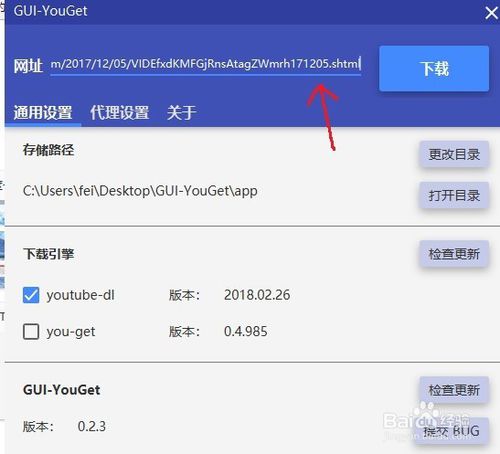Open the 关于 tab
The height and width of the screenshot is (454, 500).
pyautogui.click(x=181, y=113)
